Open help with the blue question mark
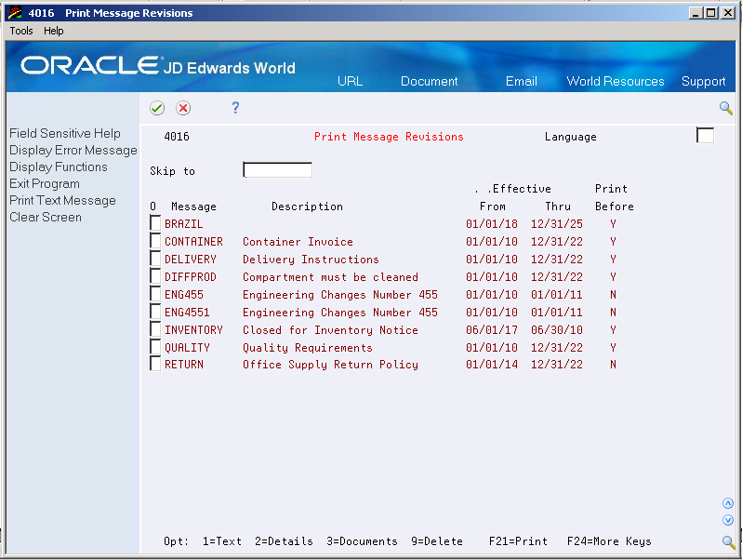Screen dimensions: 742x560 [235, 108]
